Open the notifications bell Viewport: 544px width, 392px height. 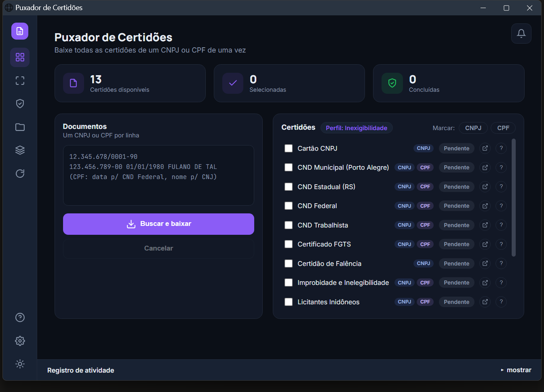coord(521,34)
